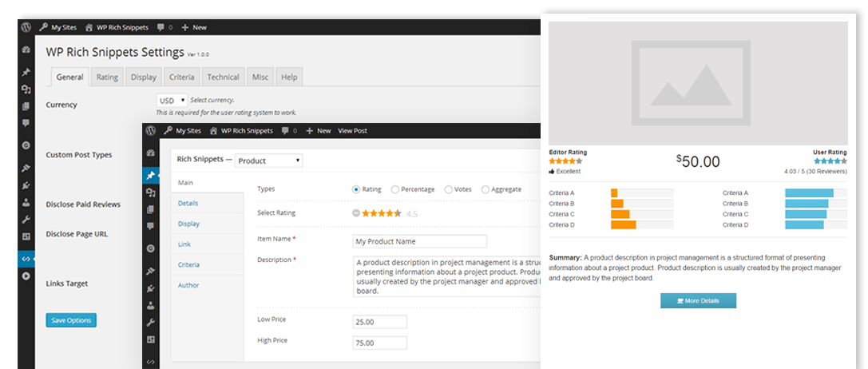Click the orange Criteria D editor rating bar
This screenshot has width=868, height=369.
[624, 225]
